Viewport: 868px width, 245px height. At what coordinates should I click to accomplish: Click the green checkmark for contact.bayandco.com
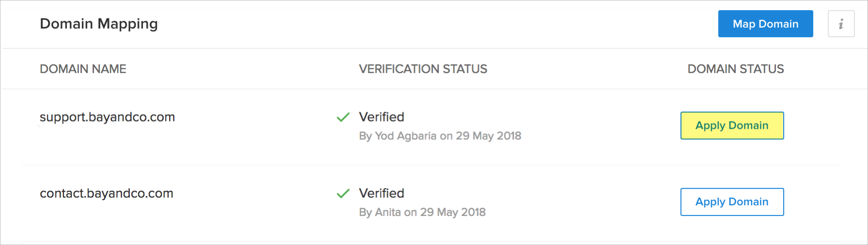[x=343, y=194]
